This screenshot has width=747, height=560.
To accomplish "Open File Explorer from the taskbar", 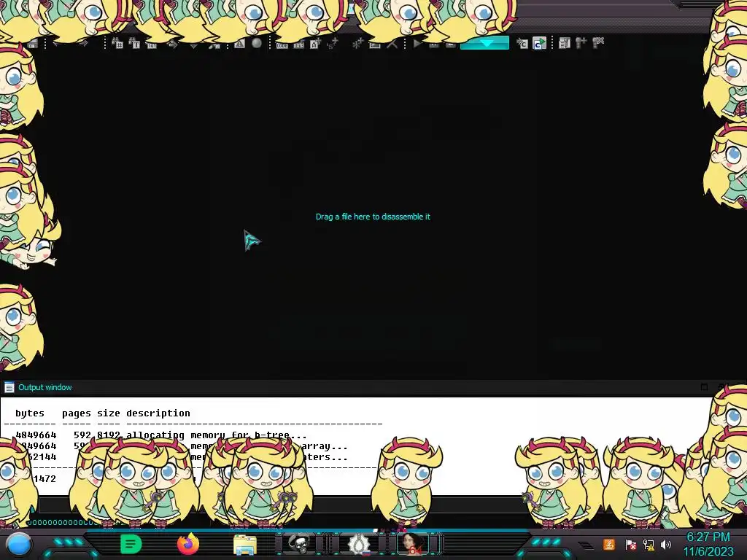I will [245, 545].
